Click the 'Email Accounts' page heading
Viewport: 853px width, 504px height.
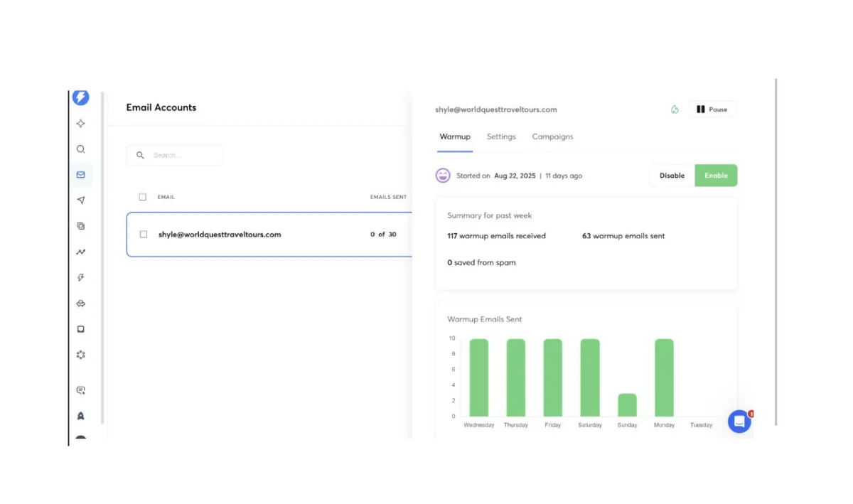coord(161,107)
